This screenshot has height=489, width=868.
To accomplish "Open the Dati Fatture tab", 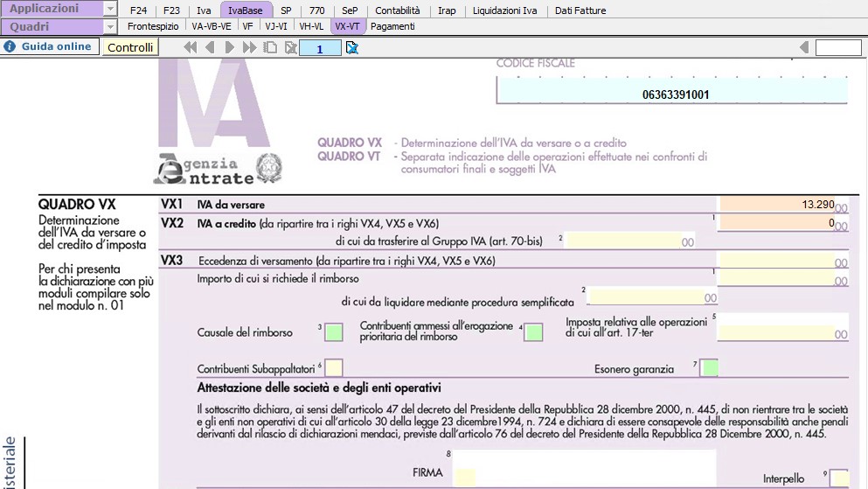I will [x=580, y=10].
